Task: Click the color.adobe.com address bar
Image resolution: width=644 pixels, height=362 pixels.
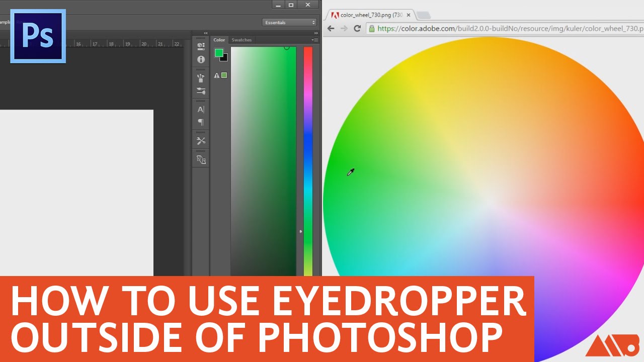Action: tap(503, 29)
